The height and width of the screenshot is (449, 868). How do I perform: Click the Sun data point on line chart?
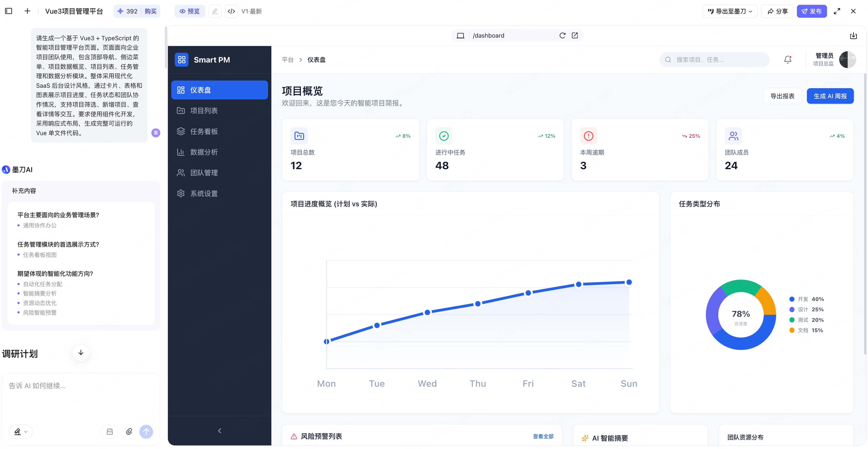[x=629, y=282]
